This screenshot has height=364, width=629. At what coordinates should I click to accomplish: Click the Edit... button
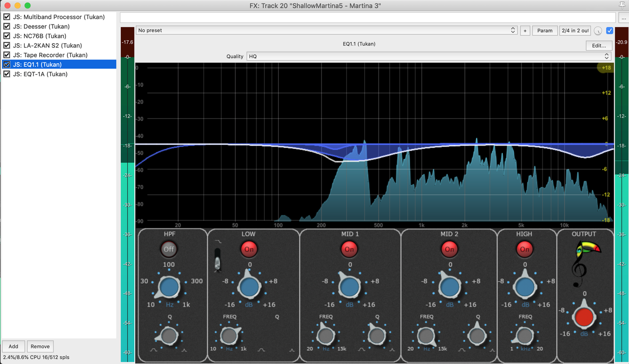[x=599, y=46]
